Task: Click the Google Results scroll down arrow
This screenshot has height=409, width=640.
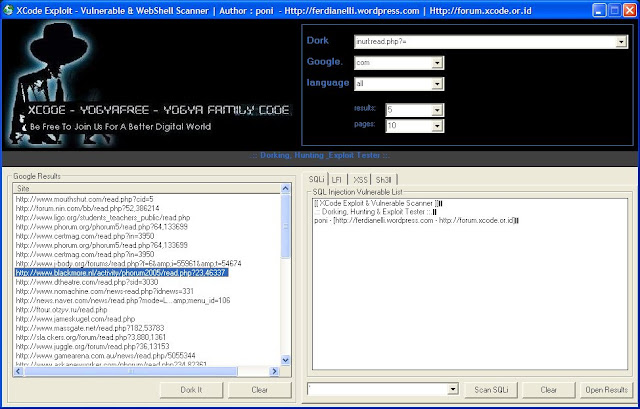Action: tap(285, 360)
